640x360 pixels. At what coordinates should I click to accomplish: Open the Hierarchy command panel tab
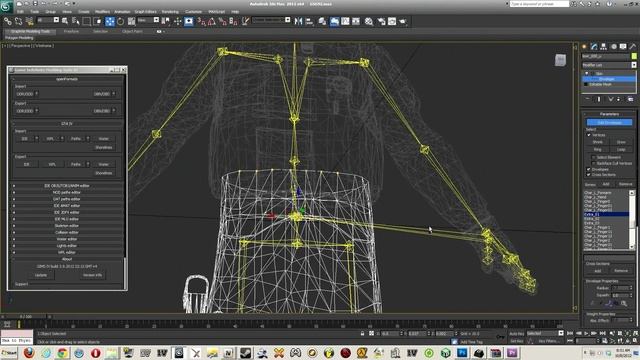click(x=604, y=47)
